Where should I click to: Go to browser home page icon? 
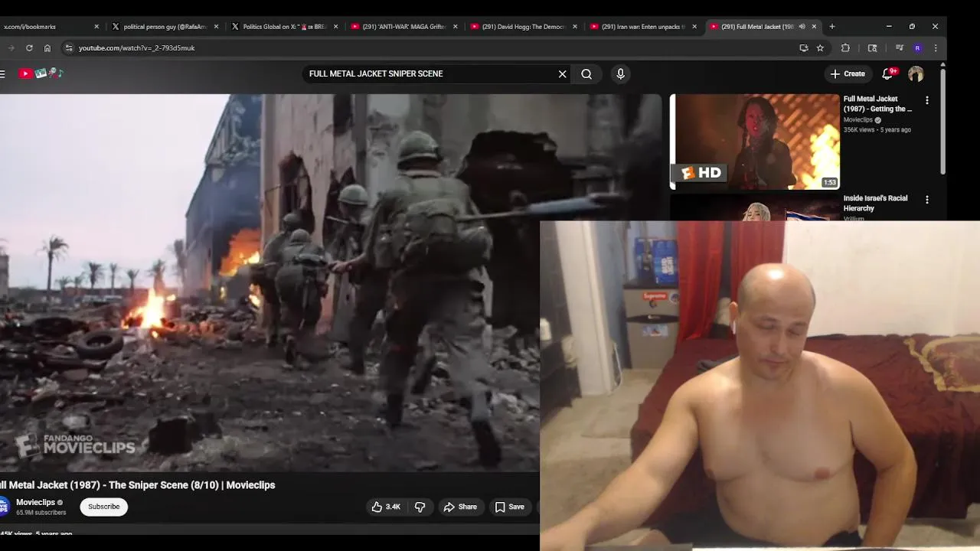[x=47, y=47]
